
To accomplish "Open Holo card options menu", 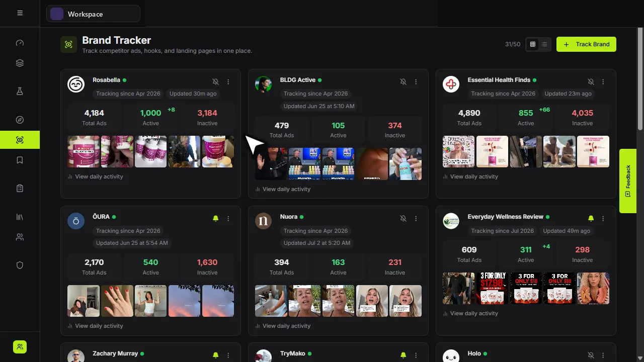I will [x=603, y=355].
